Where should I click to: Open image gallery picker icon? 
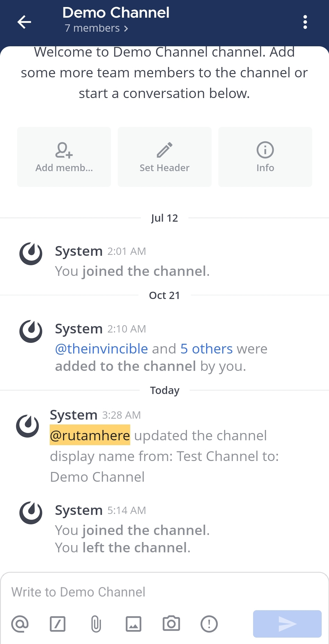pos(134,624)
